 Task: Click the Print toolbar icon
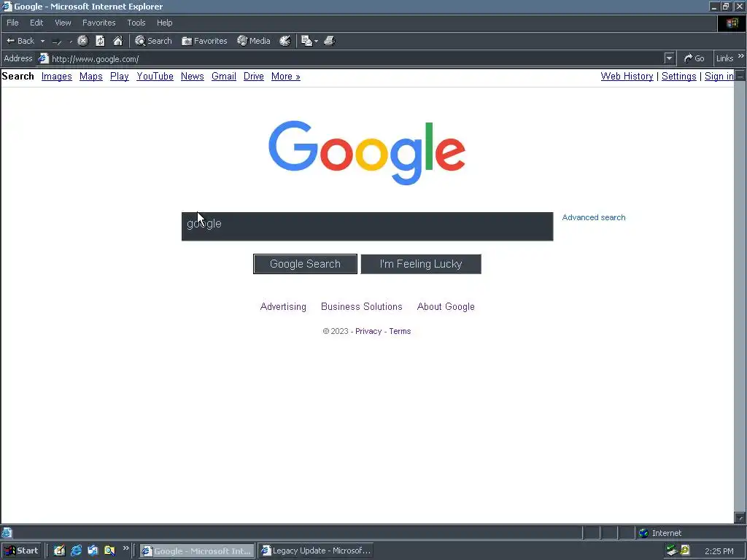(x=330, y=41)
